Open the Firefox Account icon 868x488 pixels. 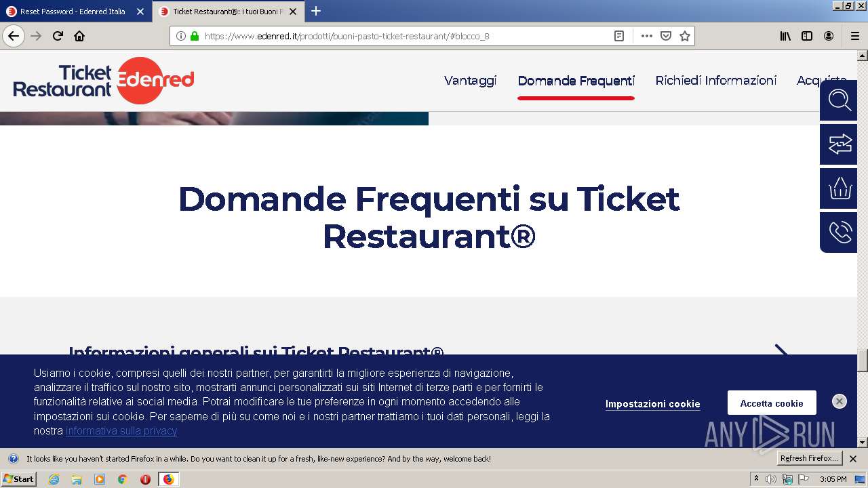[829, 36]
